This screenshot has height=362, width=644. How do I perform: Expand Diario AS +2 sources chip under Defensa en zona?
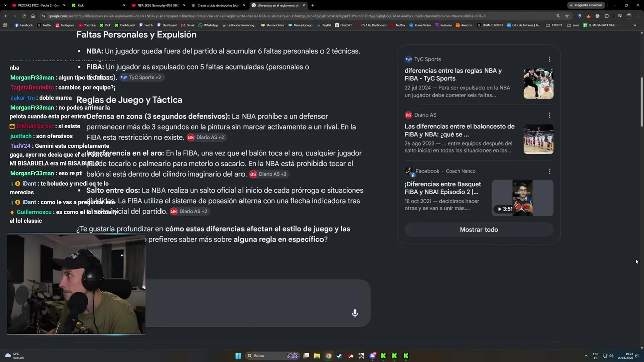point(206,137)
